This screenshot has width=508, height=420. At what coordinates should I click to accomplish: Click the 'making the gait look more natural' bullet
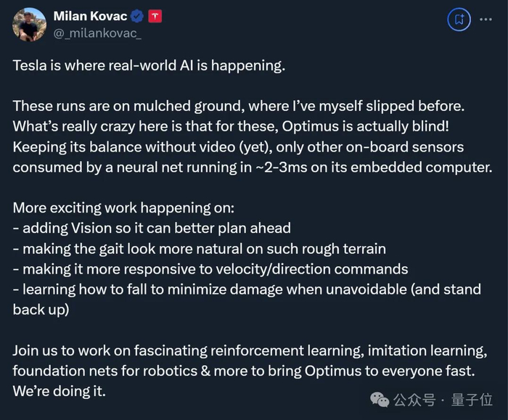[x=199, y=249]
